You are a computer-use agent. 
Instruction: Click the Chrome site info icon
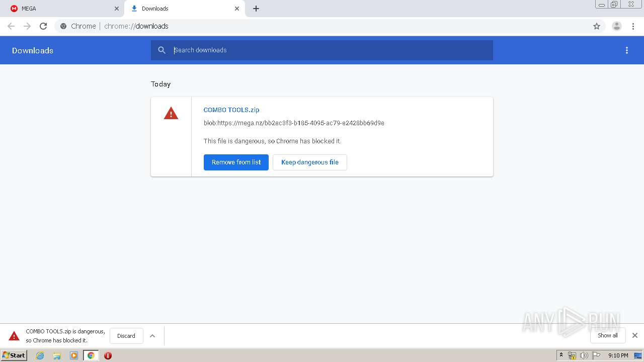(x=63, y=26)
